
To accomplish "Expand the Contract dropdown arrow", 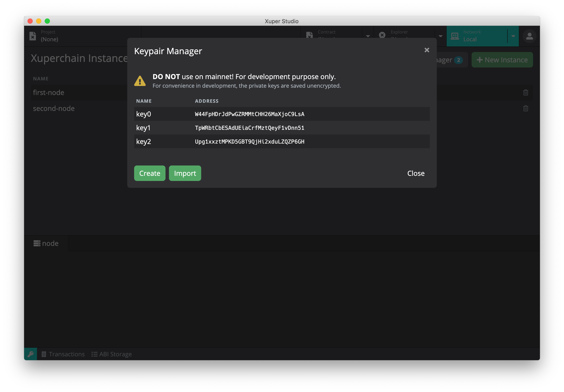I will [x=368, y=36].
